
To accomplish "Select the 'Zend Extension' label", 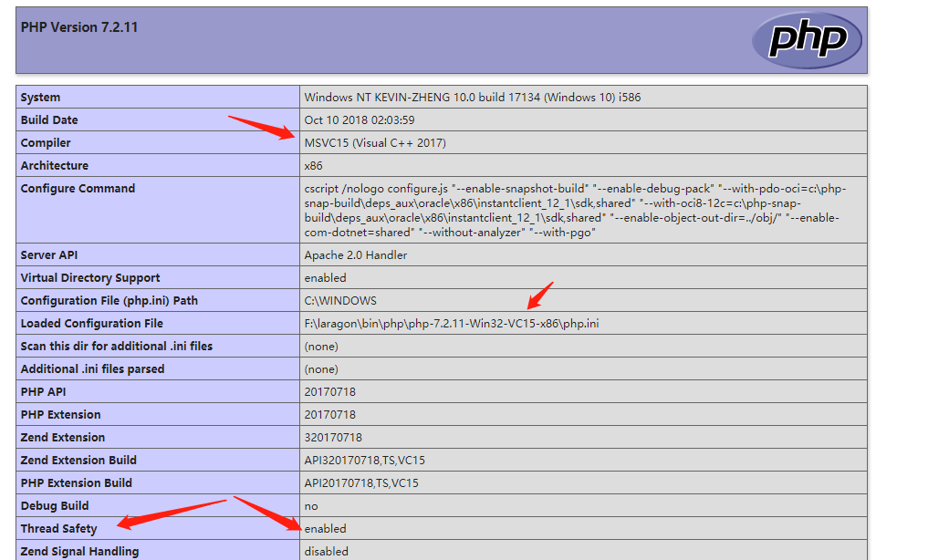I will (63, 437).
